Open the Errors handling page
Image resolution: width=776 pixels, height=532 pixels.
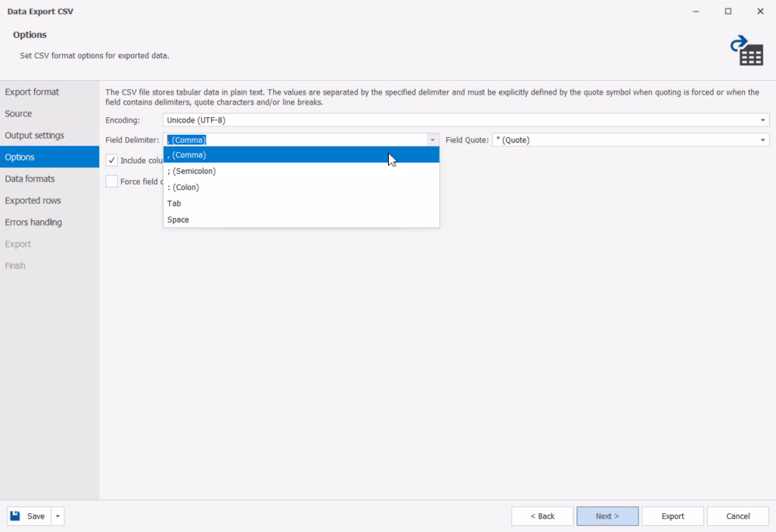(50, 223)
